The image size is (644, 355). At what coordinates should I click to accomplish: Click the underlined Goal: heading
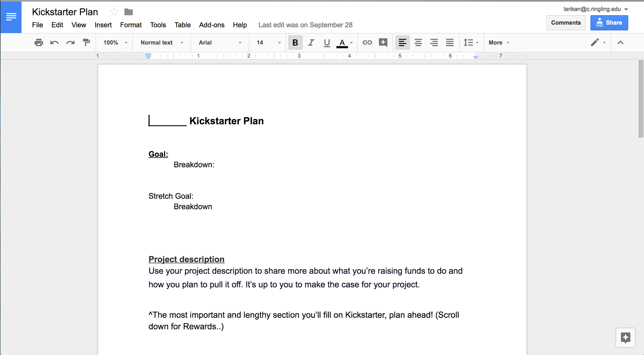[158, 154]
